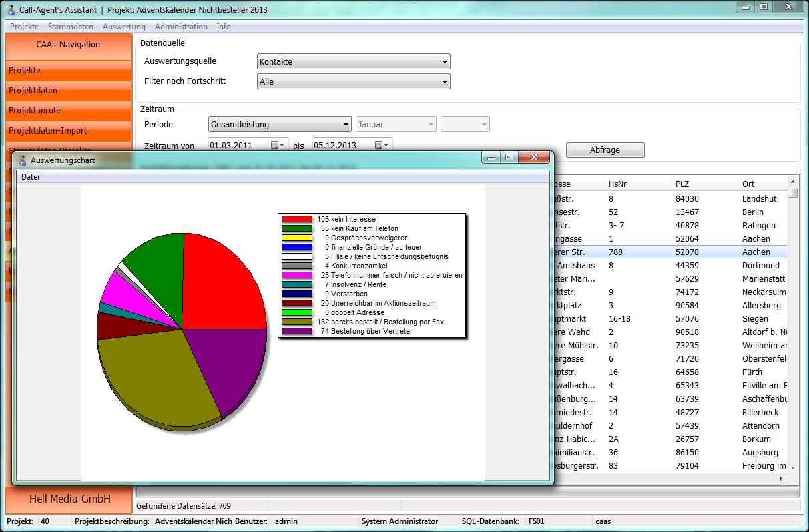809x532 pixels.
Task: Open the Datei menu in chart window
Action: tap(30, 177)
